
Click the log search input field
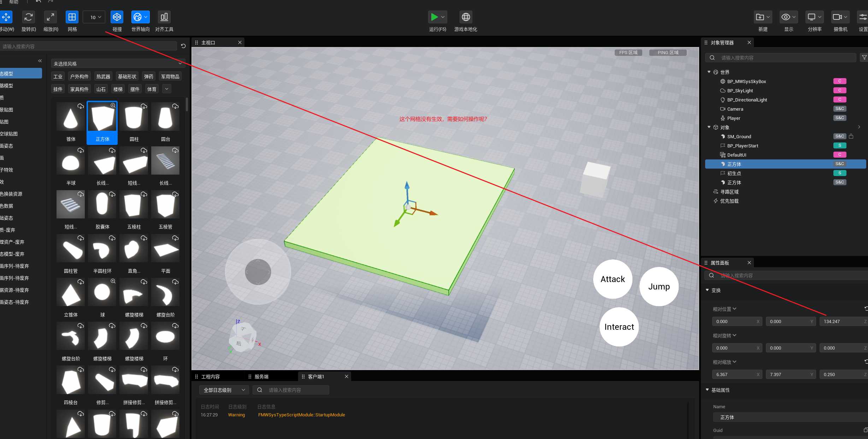tap(291, 390)
